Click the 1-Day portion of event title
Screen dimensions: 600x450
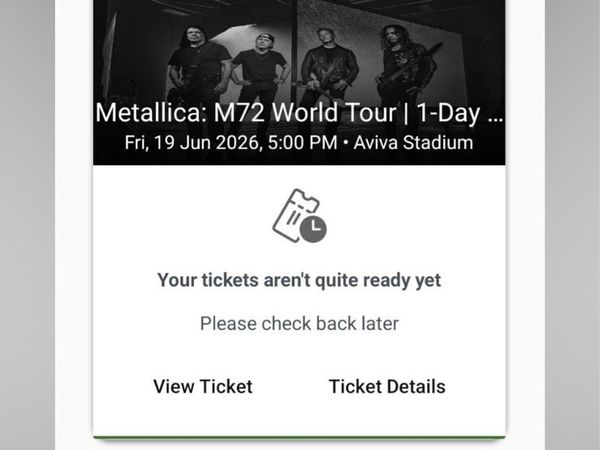tap(448, 113)
